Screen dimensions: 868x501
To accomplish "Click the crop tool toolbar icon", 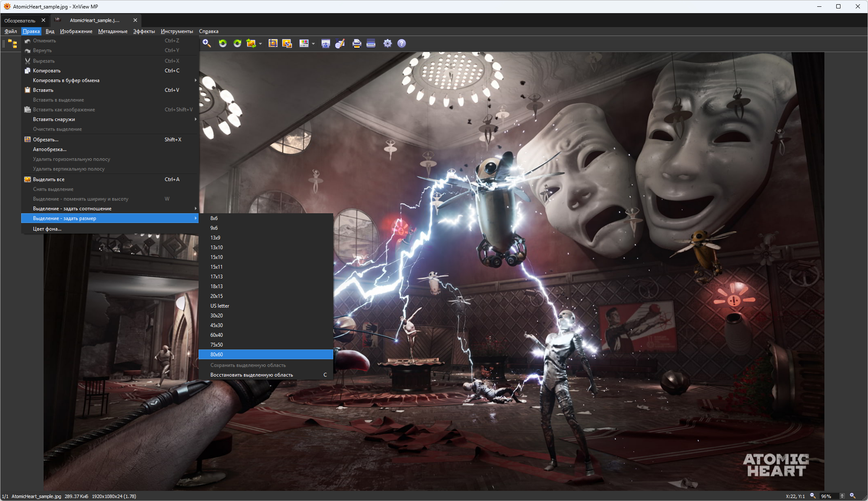I will point(273,43).
